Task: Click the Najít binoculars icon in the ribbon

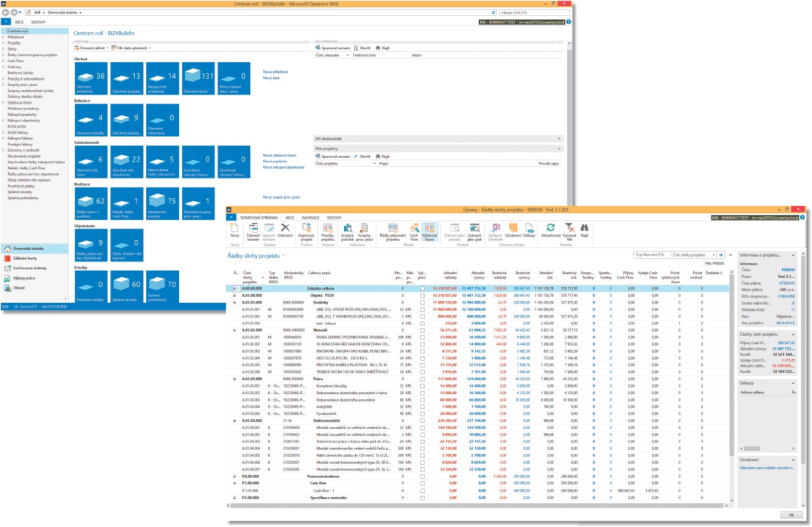Action: [x=584, y=230]
